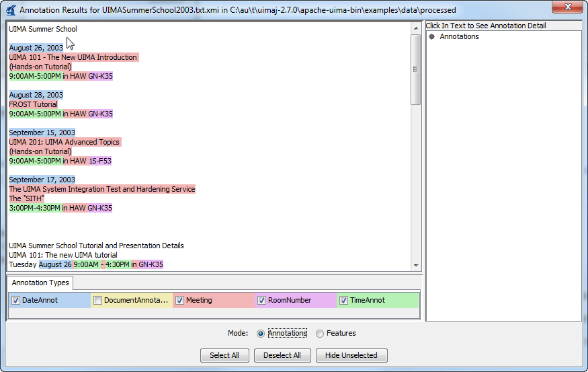Click the Annotations root item in detail tree
The width and height of the screenshot is (588, 372).
coord(459,36)
